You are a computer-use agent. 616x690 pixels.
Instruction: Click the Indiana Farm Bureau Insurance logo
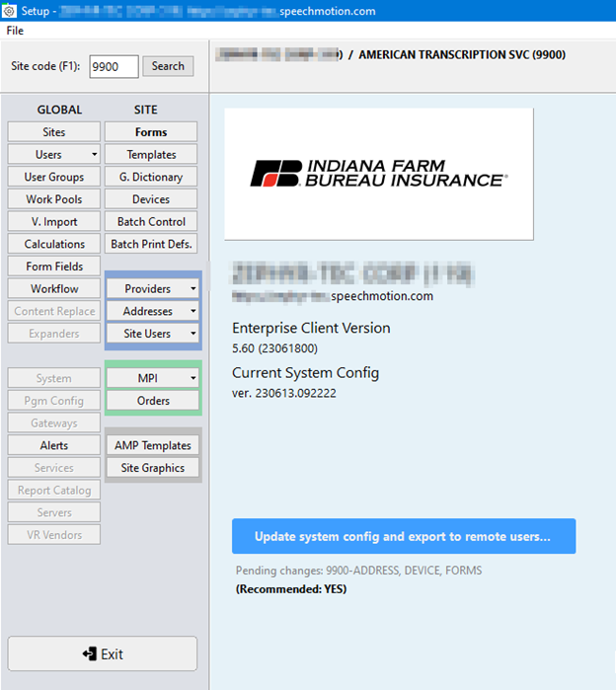378,174
